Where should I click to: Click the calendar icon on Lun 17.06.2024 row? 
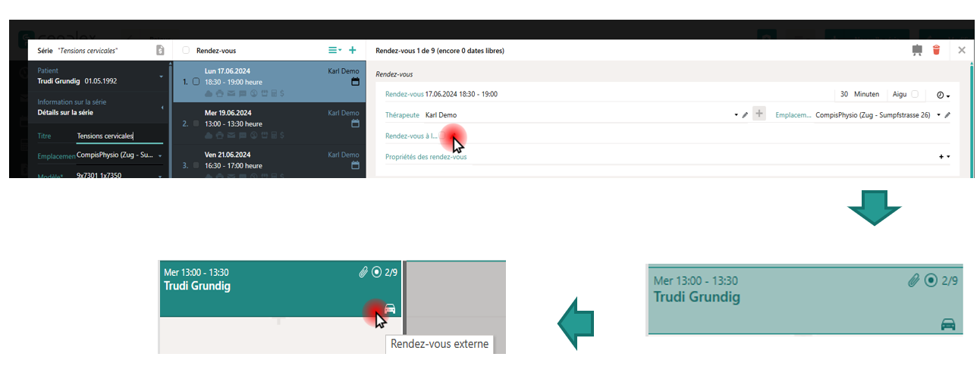click(x=355, y=82)
